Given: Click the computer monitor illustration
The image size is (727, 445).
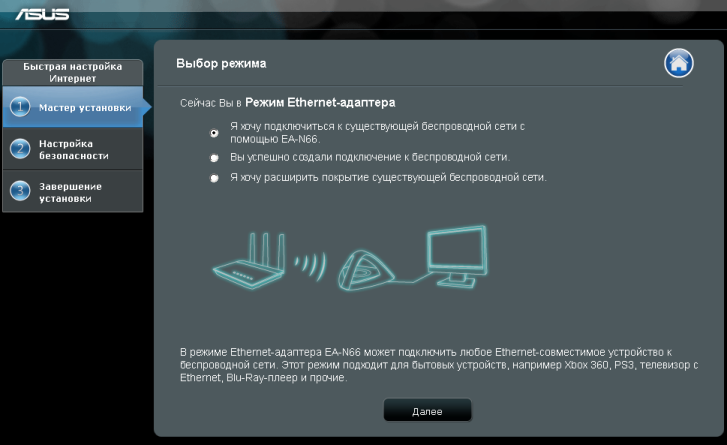Looking at the screenshot, I should click(x=457, y=256).
